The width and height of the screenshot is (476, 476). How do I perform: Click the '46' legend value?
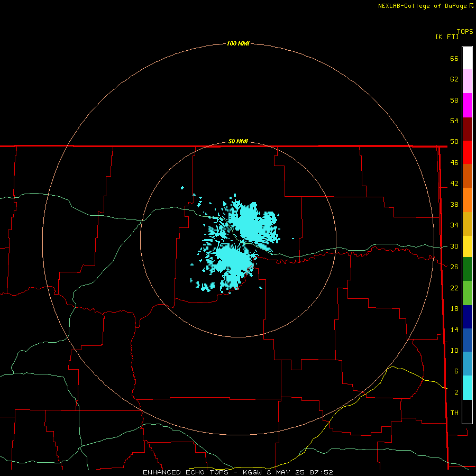(454, 163)
